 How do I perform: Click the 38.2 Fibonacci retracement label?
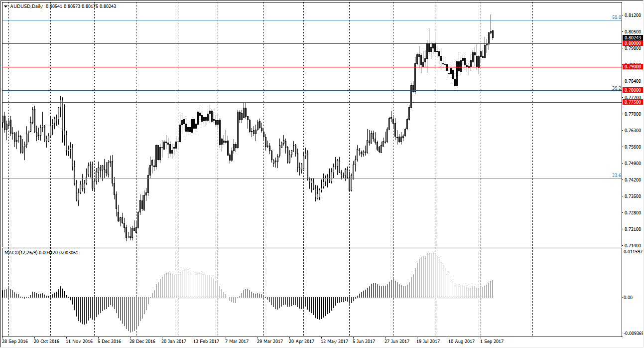(x=616, y=88)
